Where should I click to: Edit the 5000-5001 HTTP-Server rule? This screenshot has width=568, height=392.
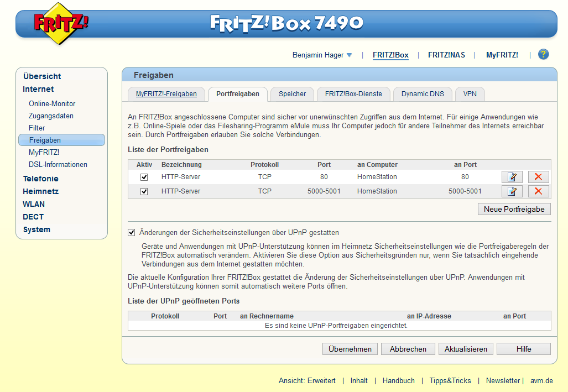tap(512, 191)
